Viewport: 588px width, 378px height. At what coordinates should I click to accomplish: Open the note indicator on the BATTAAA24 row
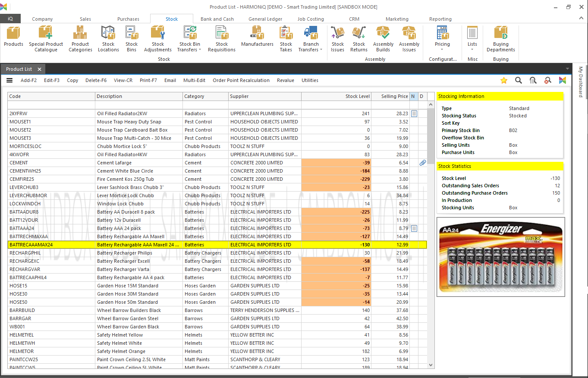click(413, 228)
